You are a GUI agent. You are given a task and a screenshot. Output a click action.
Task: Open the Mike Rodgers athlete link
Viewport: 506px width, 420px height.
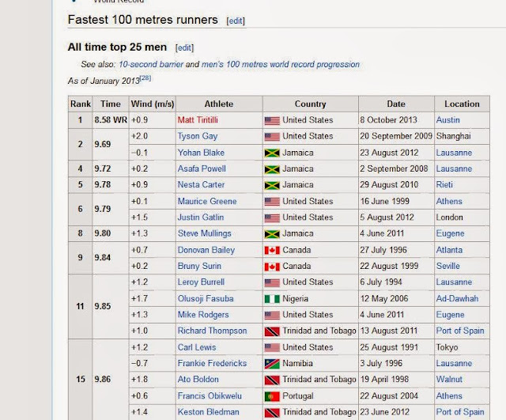(x=203, y=315)
